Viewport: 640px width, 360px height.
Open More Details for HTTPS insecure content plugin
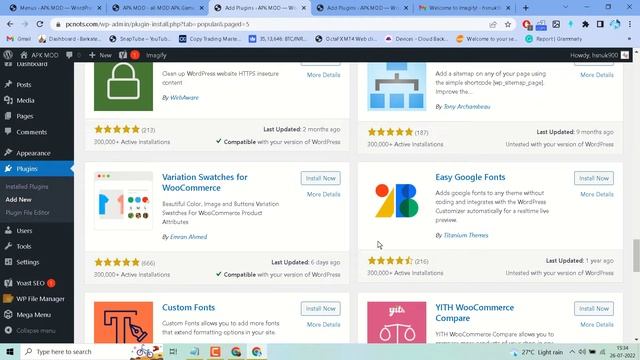tap(323, 75)
